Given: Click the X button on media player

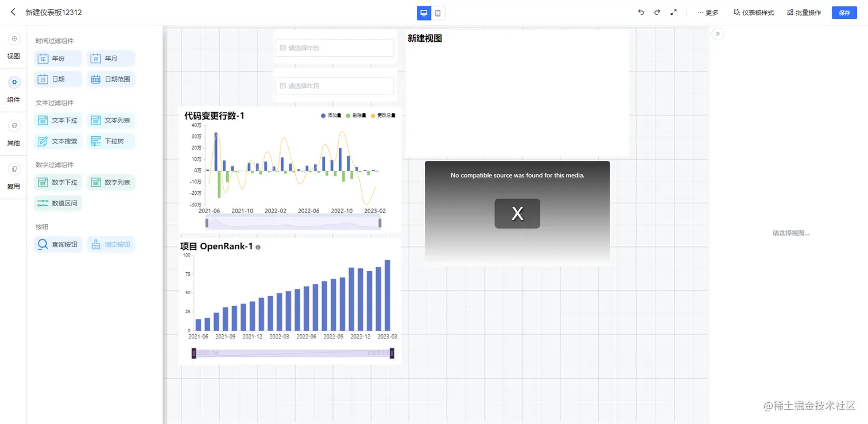Looking at the screenshot, I should pyautogui.click(x=517, y=214).
